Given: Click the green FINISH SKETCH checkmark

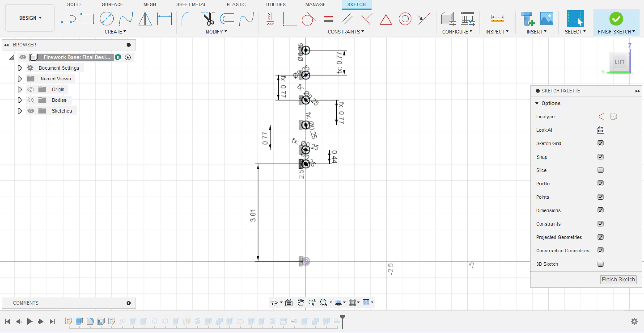Looking at the screenshot, I should 616,19.
